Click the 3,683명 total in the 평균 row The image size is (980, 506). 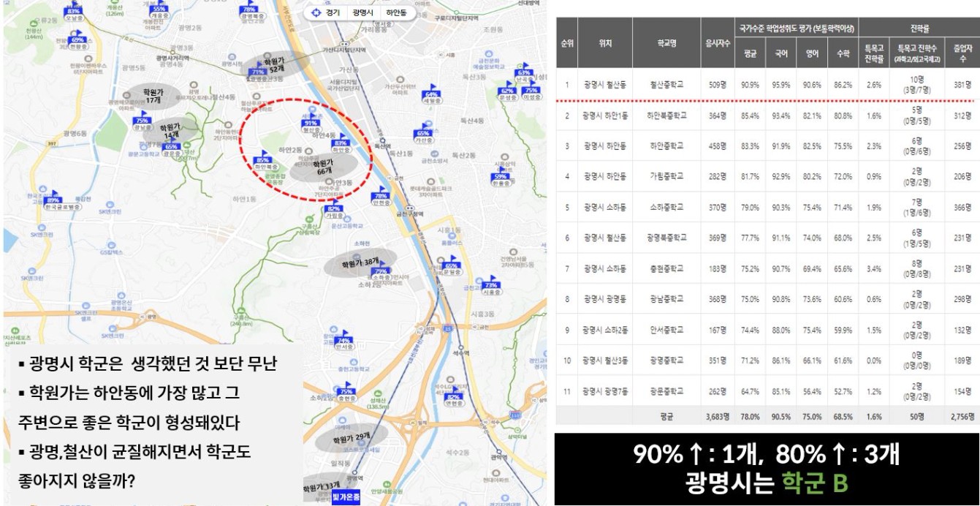coord(718,416)
